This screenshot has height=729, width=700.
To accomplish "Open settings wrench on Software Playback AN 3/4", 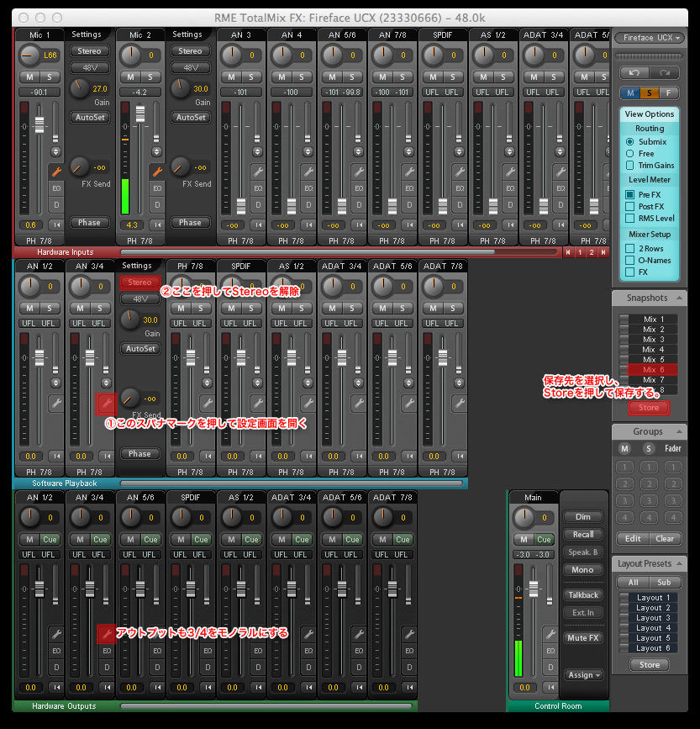I will coord(106,404).
